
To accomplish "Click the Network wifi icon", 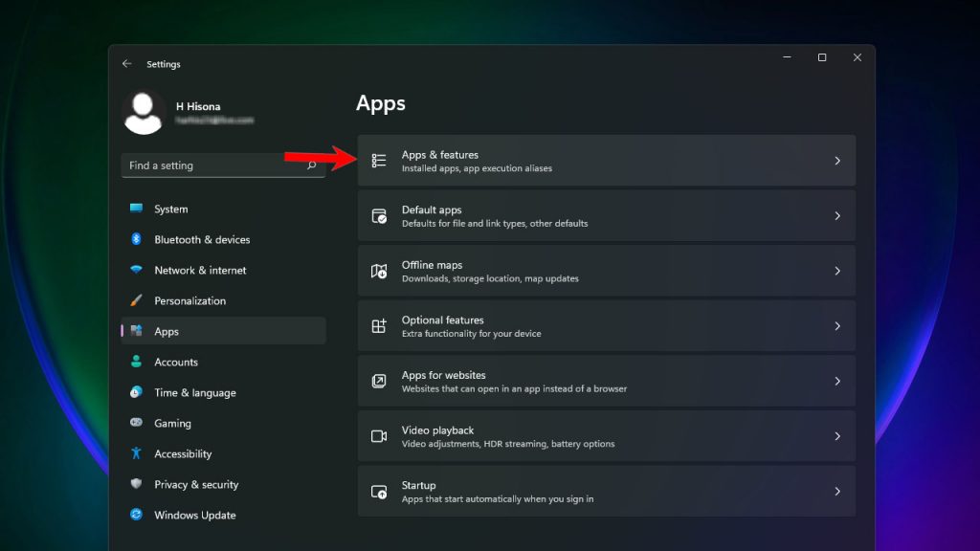I will coord(136,269).
